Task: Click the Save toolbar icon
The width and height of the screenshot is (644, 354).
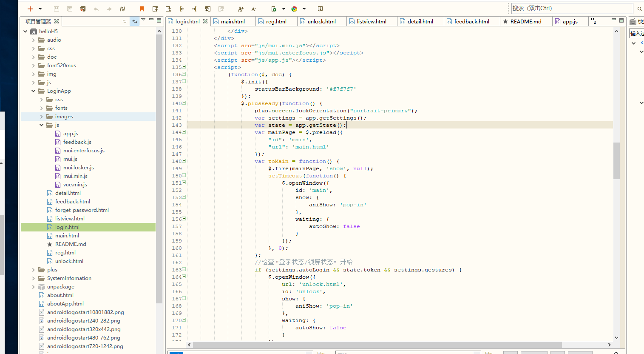Action: click(57, 9)
